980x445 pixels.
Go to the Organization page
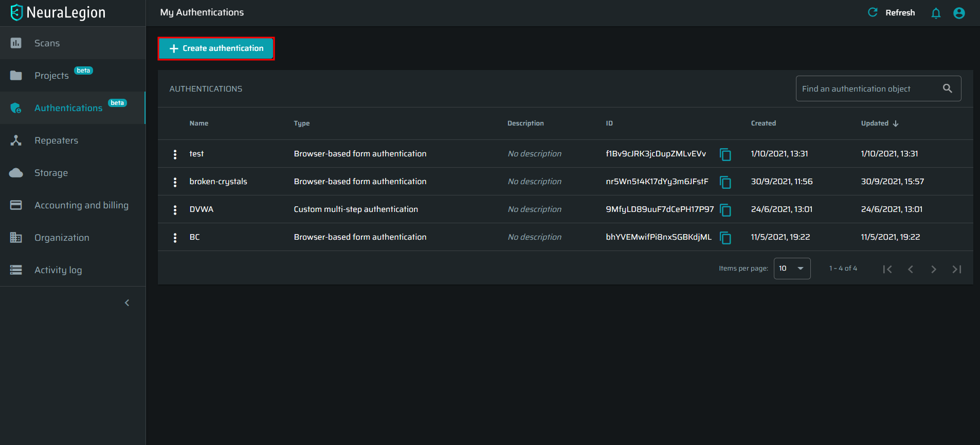pyautogui.click(x=72, y=238)
